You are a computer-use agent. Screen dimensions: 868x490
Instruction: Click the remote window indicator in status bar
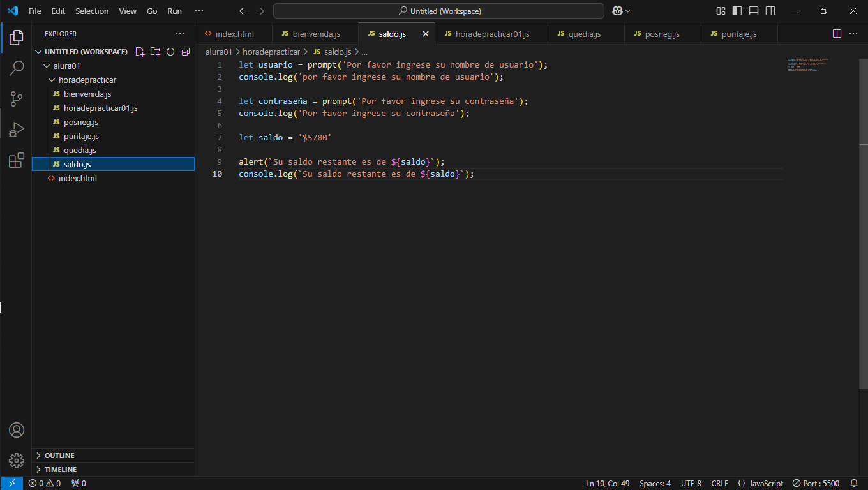[12, 483]
